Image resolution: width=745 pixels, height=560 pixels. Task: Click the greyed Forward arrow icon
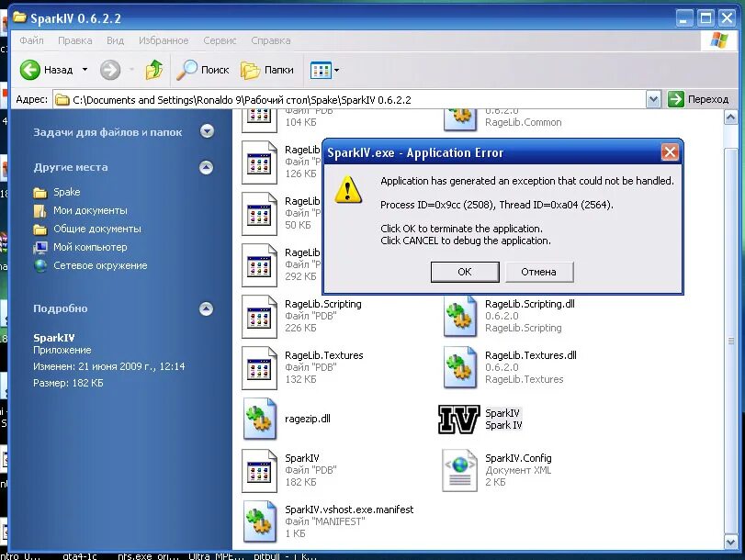coord(109,71)
